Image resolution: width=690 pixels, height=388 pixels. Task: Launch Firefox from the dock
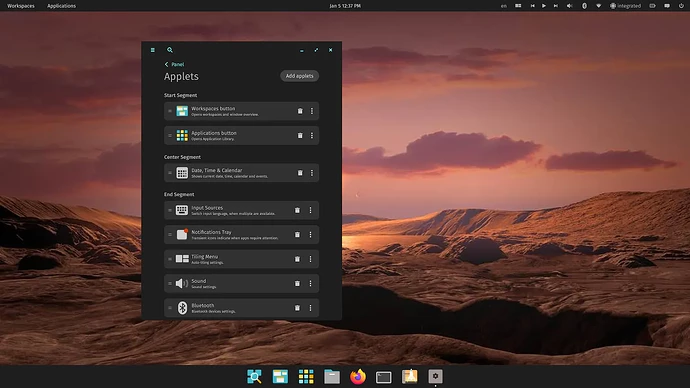pos(358,377)
